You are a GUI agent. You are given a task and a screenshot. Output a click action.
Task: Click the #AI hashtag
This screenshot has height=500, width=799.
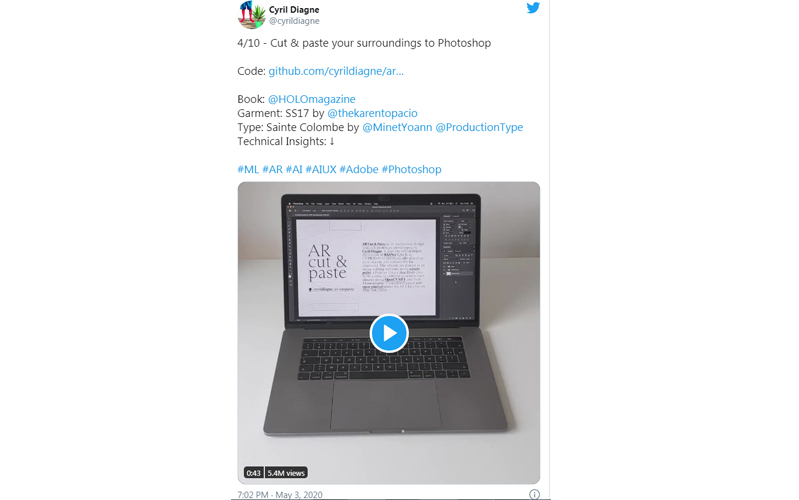(294, 169)
